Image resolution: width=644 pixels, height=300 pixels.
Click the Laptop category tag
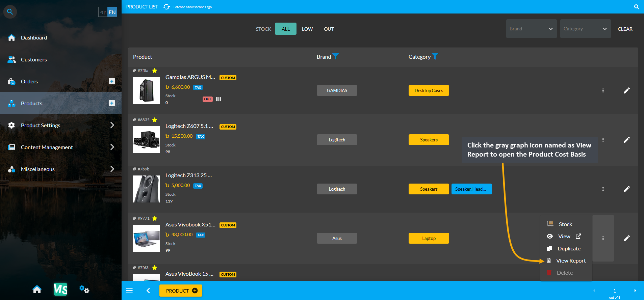click(x=429, y=238)
